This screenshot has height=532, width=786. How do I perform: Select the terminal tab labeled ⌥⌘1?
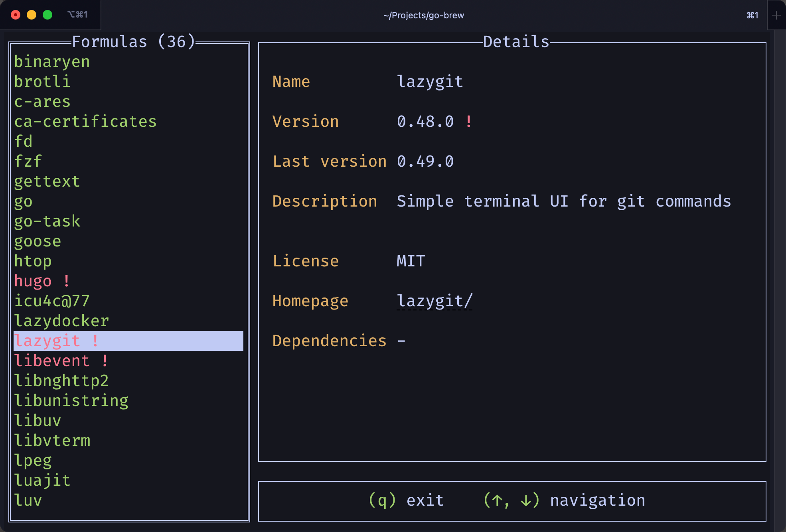77,15
